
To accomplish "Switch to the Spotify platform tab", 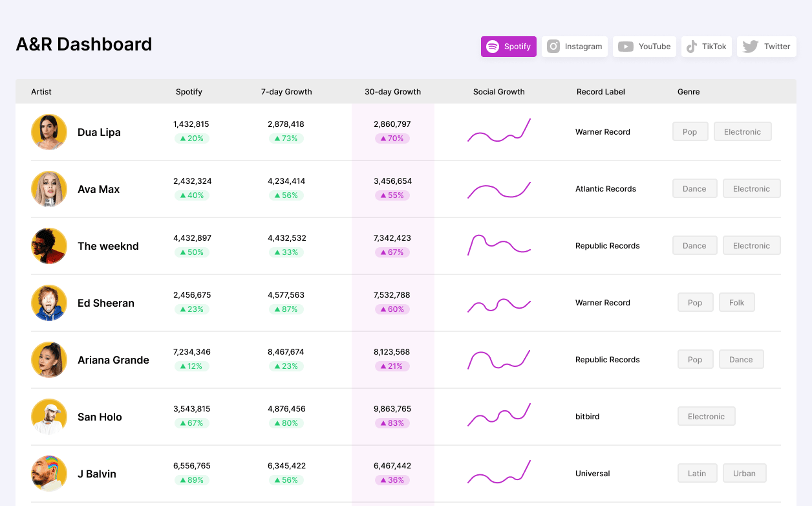I will coord(509,47).
